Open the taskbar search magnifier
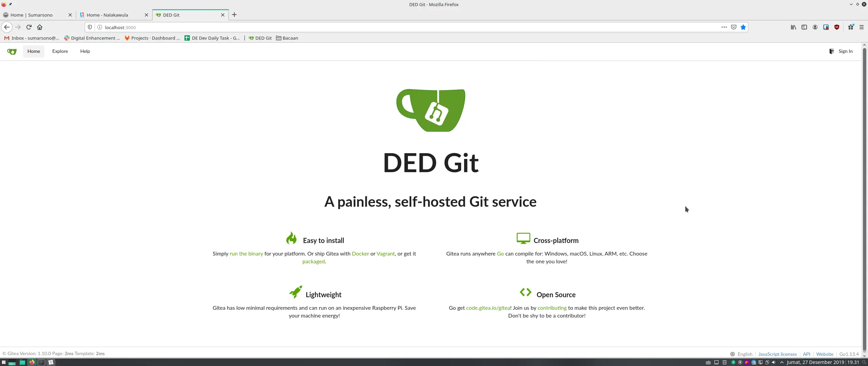868x366 pixels. [x=864, y=362]
